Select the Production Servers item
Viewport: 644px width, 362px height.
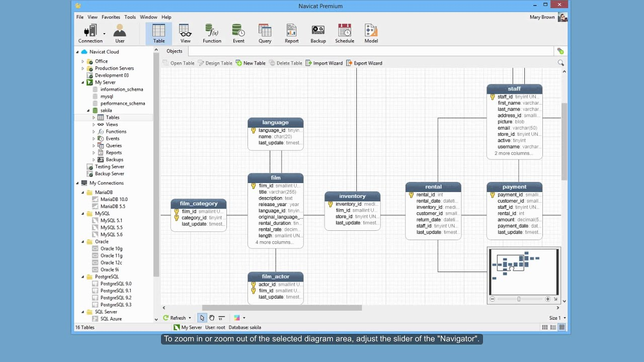coord(114,68)
